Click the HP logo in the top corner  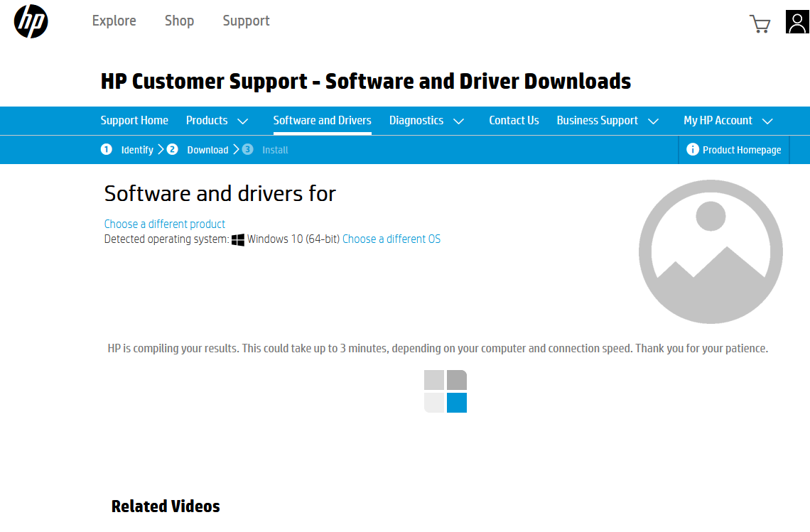pyautogui.click(x=30, y=22)
